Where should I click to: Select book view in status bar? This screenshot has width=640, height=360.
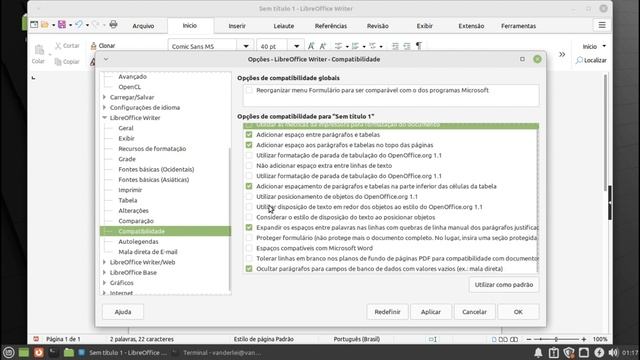click(x=514, y=339)
